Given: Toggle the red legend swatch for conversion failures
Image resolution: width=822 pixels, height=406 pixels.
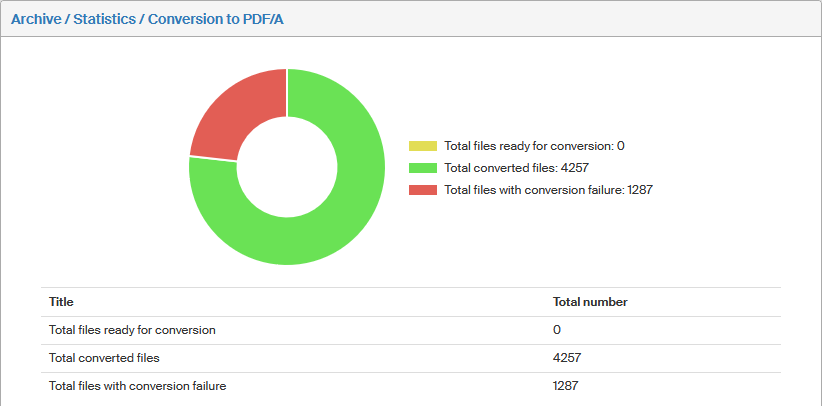Looking at the screenshot, I should [423, 190].
